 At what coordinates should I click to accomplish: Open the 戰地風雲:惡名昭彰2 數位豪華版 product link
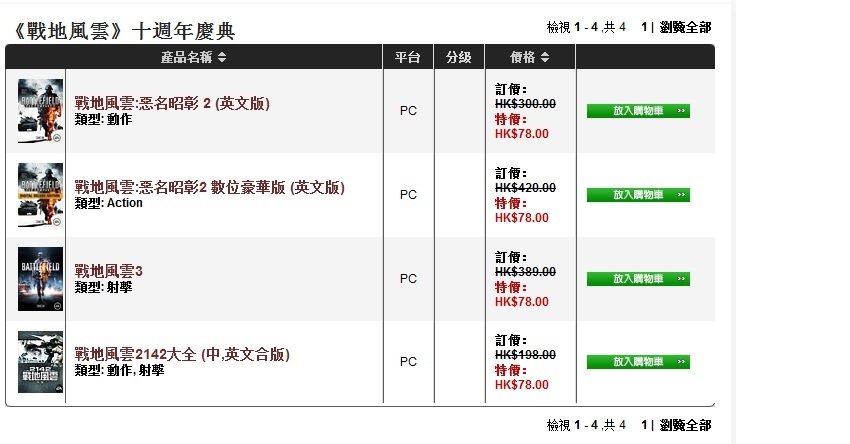[x=209, y=187]
